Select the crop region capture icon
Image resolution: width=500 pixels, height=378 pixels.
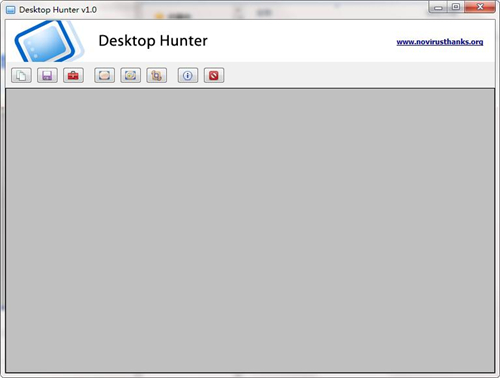[x=156, y=75]
